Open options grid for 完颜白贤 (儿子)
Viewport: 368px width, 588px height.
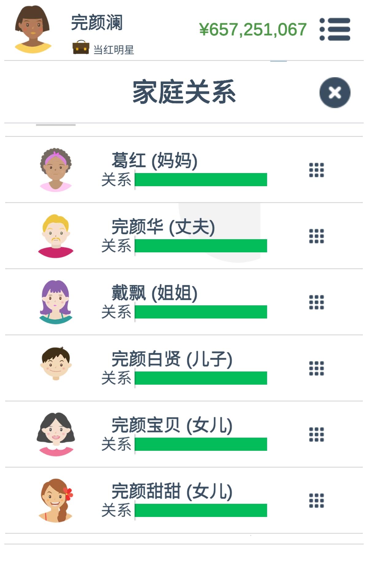[x=316, y=368]
